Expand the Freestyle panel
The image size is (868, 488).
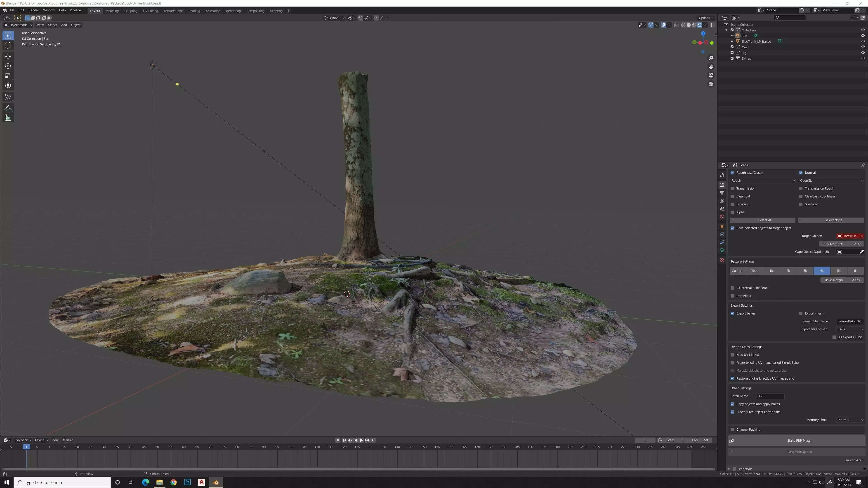pos(729,469)
